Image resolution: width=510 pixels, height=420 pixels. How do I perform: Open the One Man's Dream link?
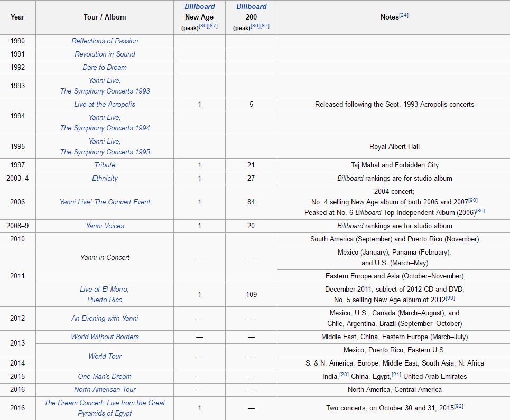click(x=105, y=376)
